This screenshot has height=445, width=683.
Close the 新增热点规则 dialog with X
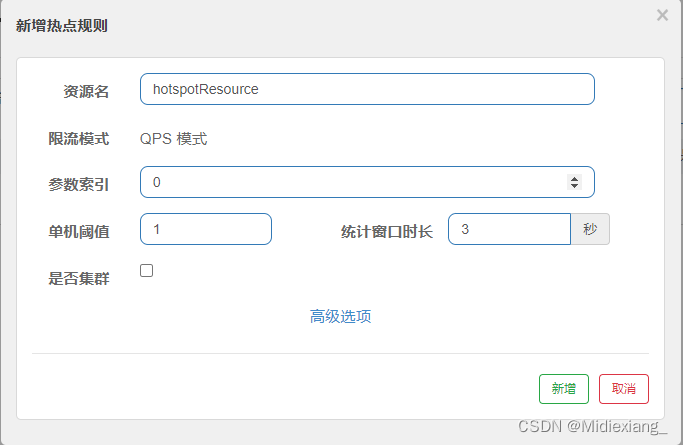click(x=662, y=15)
